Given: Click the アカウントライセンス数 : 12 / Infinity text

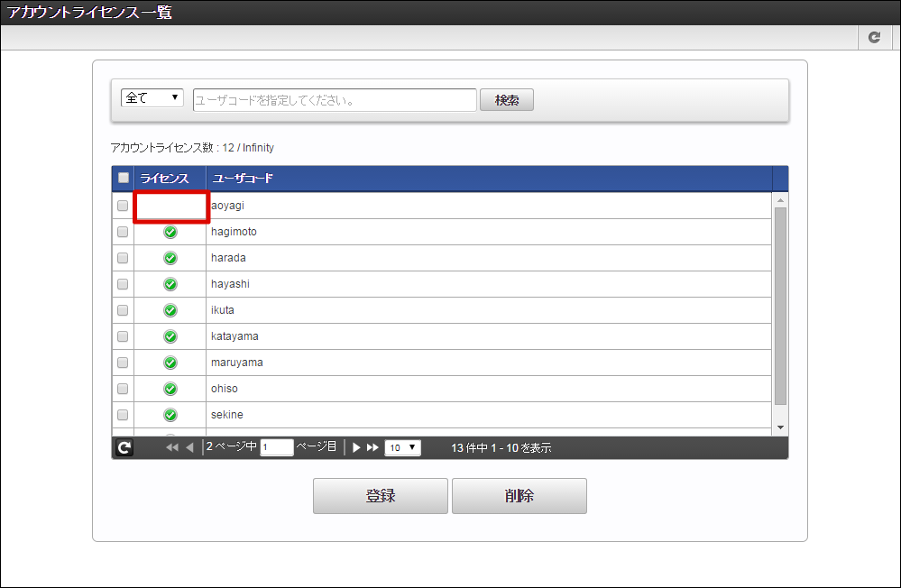Looking at the screenshot, I should [x=192, y=148].
